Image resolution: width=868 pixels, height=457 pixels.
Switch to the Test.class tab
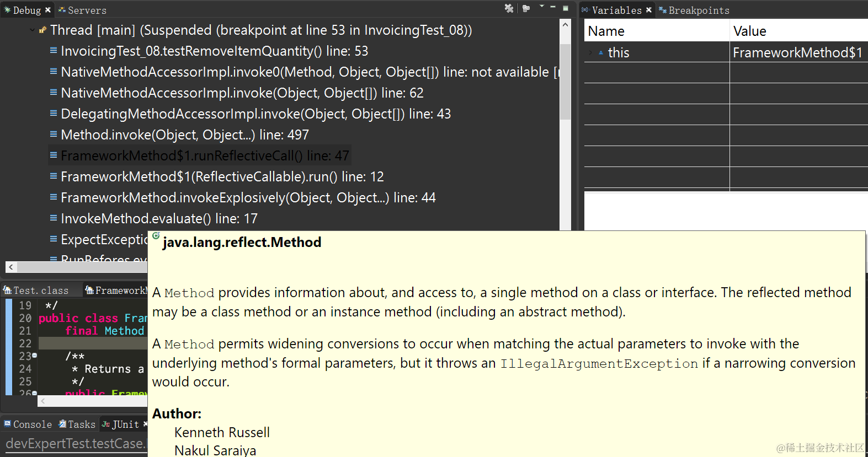pyautogui.click(x=38, y=290)
